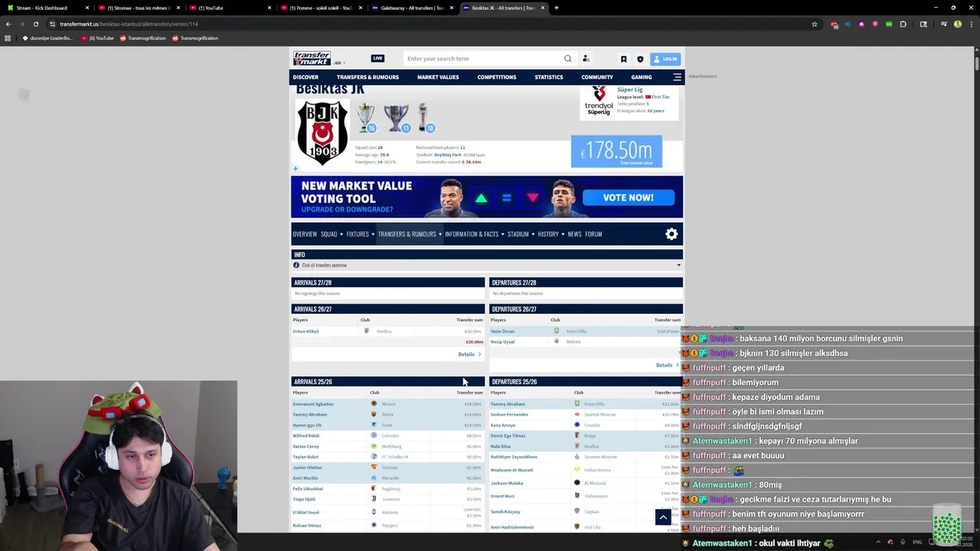This screenshot has height=551, width=980.
Task: Switch to the Galatasaray transfers browser tab
Action: click(412, 8)
